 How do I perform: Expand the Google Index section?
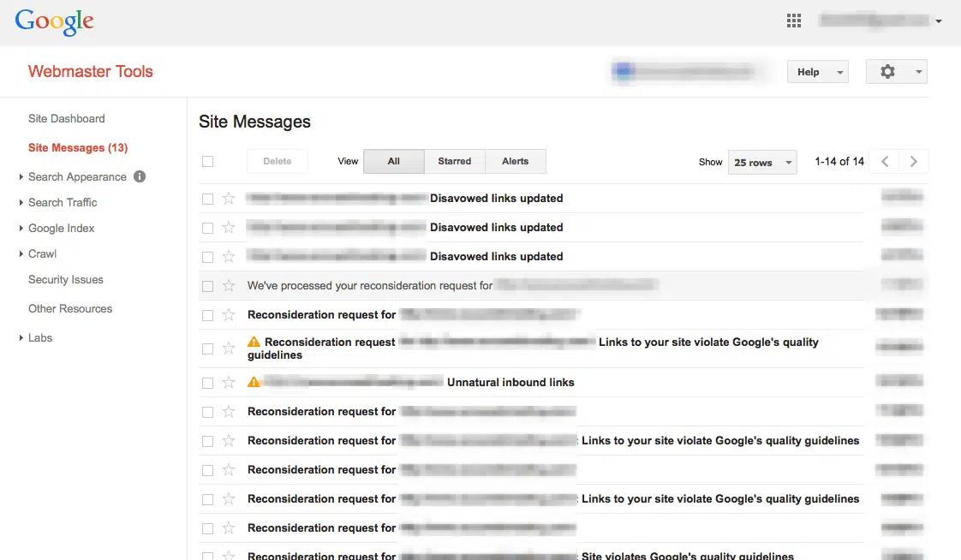[x=21, y=228]
